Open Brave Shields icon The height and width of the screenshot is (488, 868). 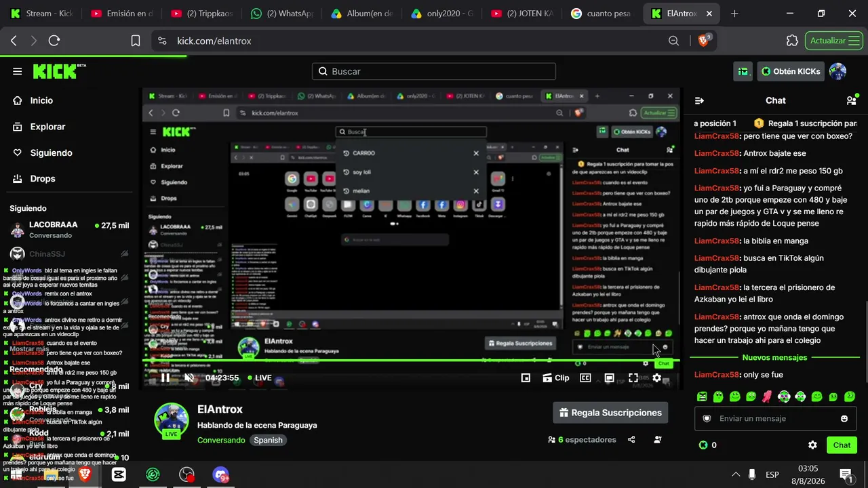point(704,41)
